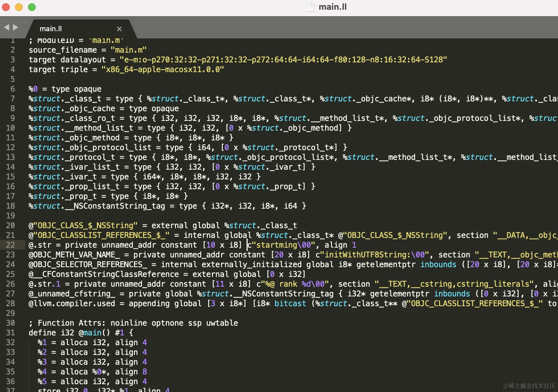Viewport: 558px width, 392px height.
Task: Click '%4 = alloca %0*' on line 35
Action: click(x=72, y=372)
